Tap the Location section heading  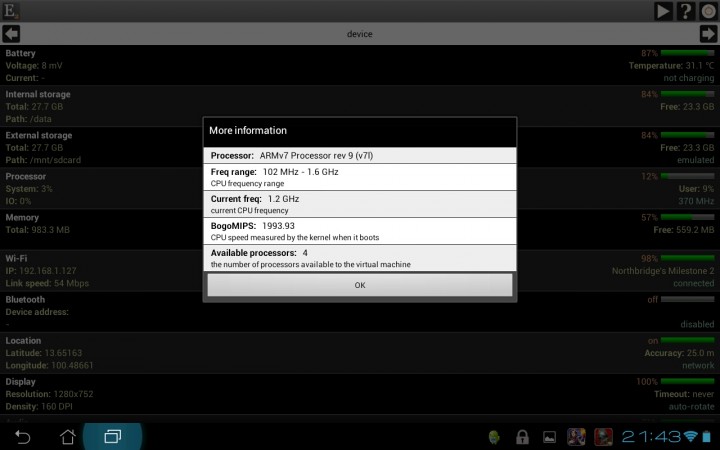click(x=23, y=341)
